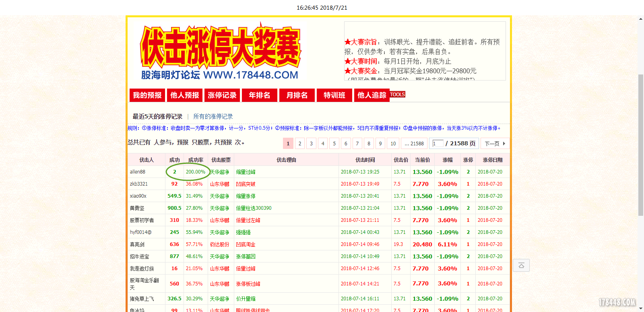Open user hyf0014@ profile
644x312 pixels.
(141, 232)
